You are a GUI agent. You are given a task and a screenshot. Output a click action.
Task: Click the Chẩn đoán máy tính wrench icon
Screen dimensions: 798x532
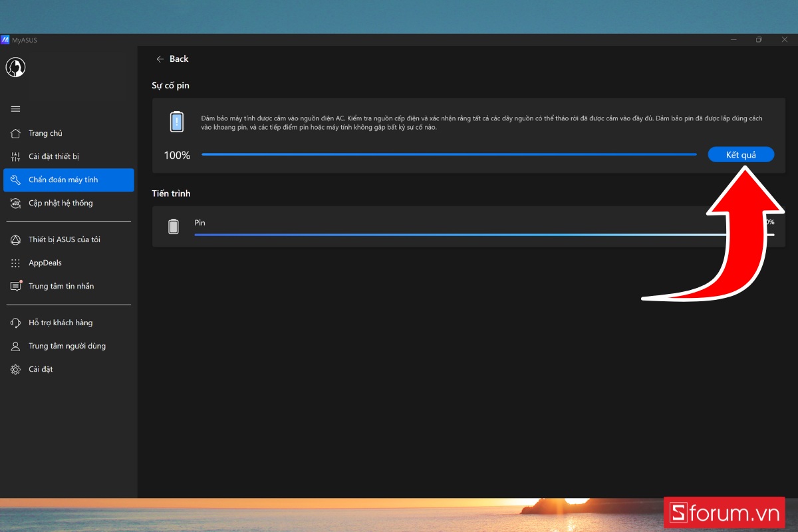[15, 180]
